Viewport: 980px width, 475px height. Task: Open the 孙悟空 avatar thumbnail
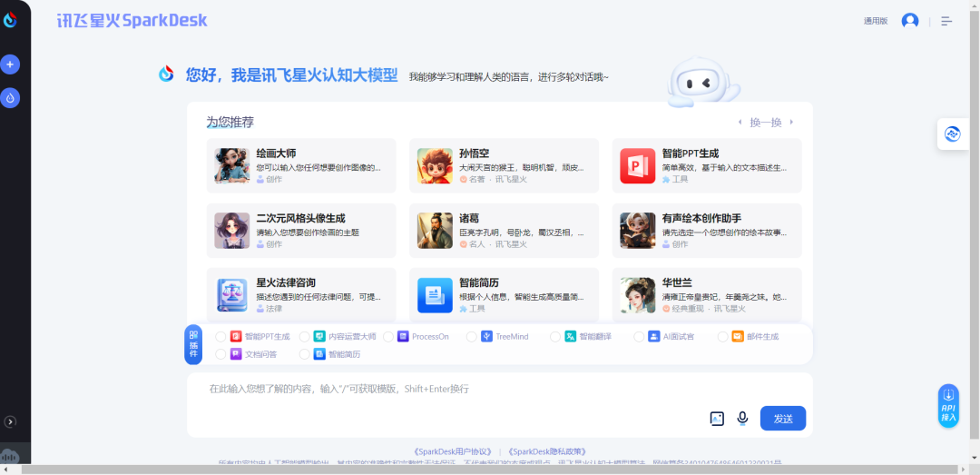(x=435, y=166)
